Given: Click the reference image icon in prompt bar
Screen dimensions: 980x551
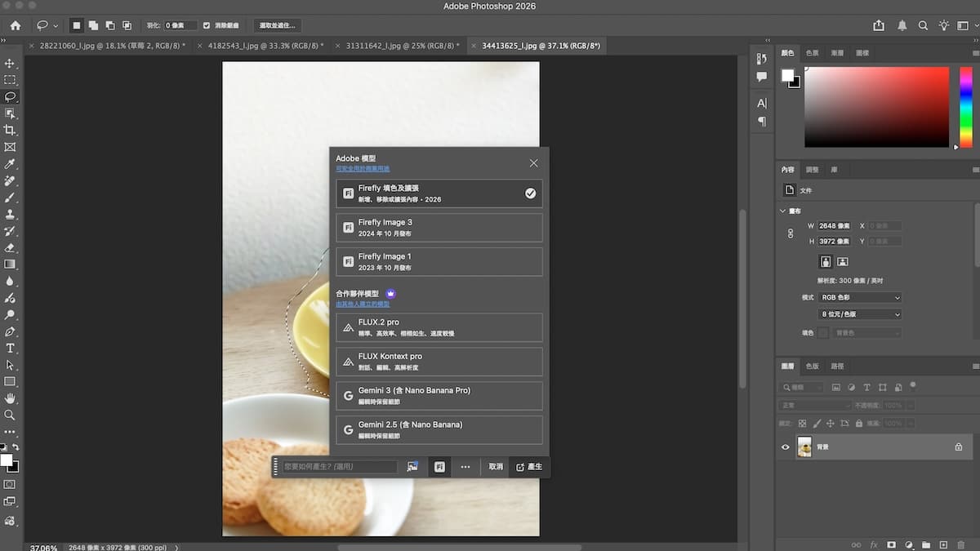Looking at the screenshot, I should click(x=412, y=467).
